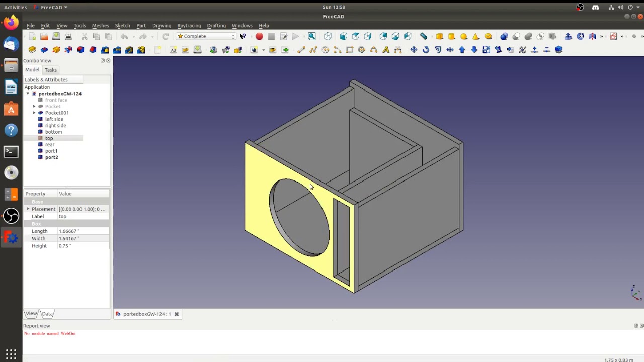
Task: Expand the Placement property row
Action: [x=28, y=209]
